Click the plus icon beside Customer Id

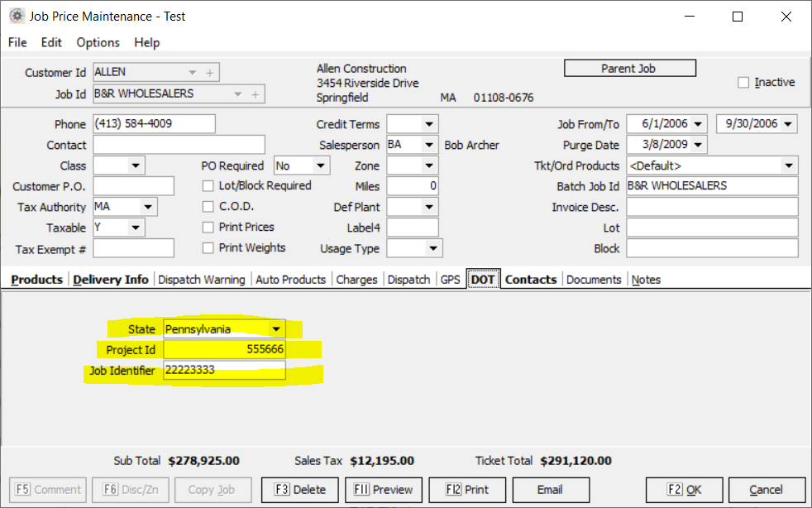tap(210, 73)
